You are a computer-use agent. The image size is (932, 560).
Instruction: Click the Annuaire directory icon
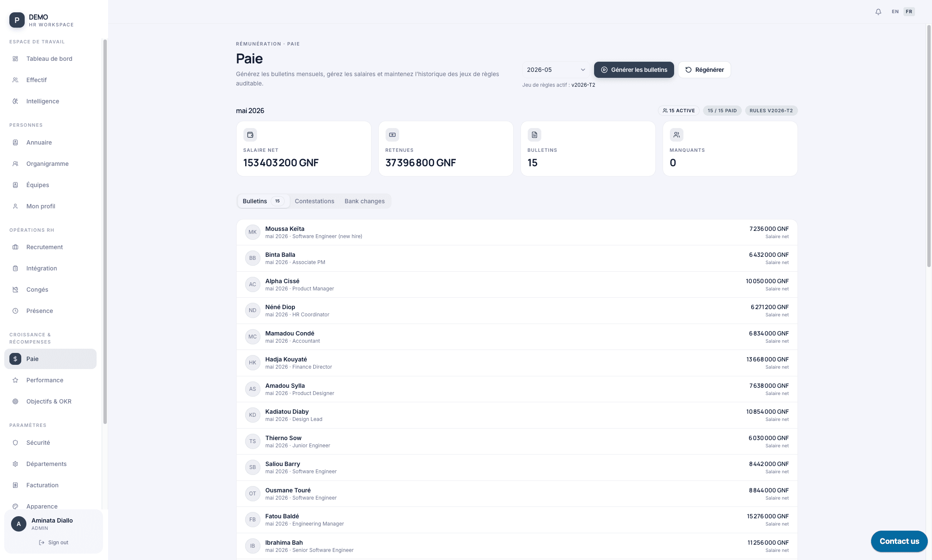15,142
